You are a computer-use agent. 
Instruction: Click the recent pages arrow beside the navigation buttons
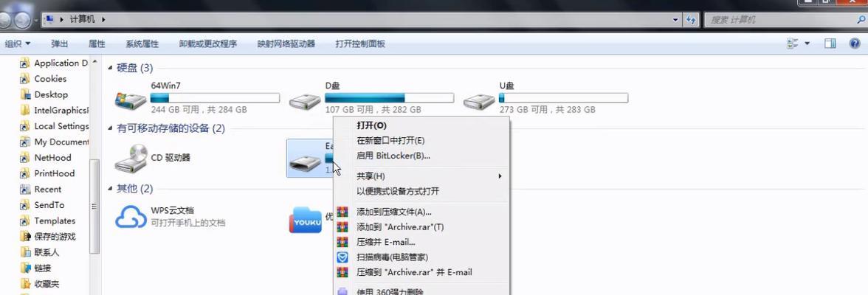coord(37,21)
